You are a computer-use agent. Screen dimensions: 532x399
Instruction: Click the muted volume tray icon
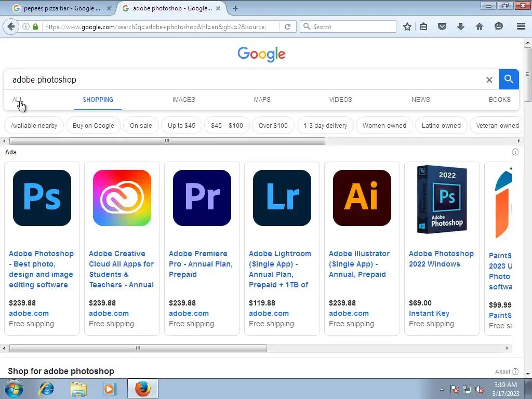click(x=480, y=389)
